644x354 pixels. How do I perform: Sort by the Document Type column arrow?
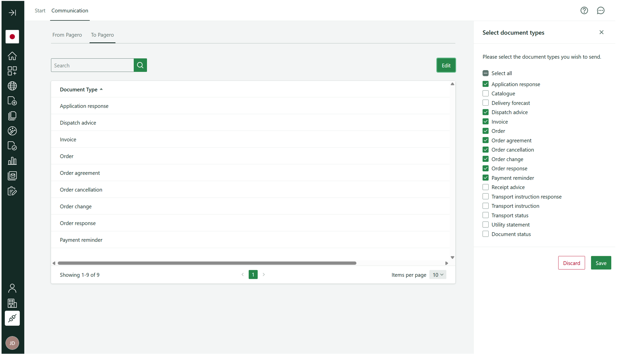click(101, 89)
